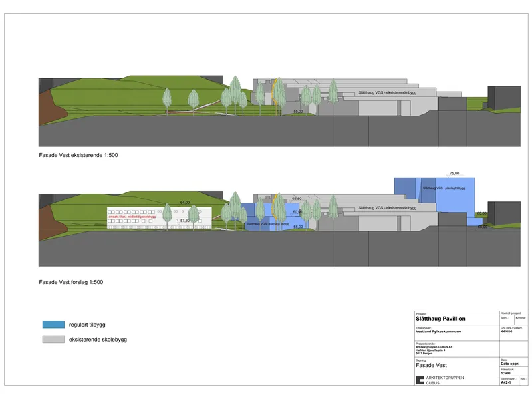This screenshot has width=532, height=399.
Task: Click the blue 'regulert tilbygg' legend swatch
Action: click(53, 325)
